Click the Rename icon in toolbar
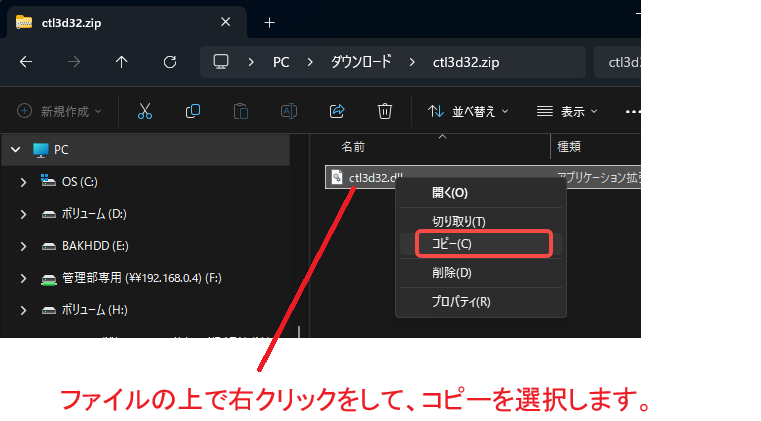The width and height of the screenshot is (761, 421). click(x=289, y=111)
